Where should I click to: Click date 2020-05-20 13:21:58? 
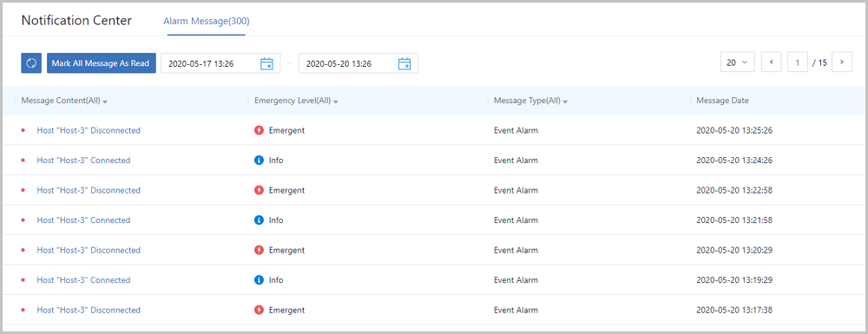pos(734,220)
